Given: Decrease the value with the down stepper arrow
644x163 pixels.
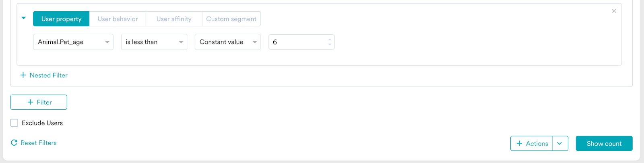Looking at the screenshot, I should [330, 44].
